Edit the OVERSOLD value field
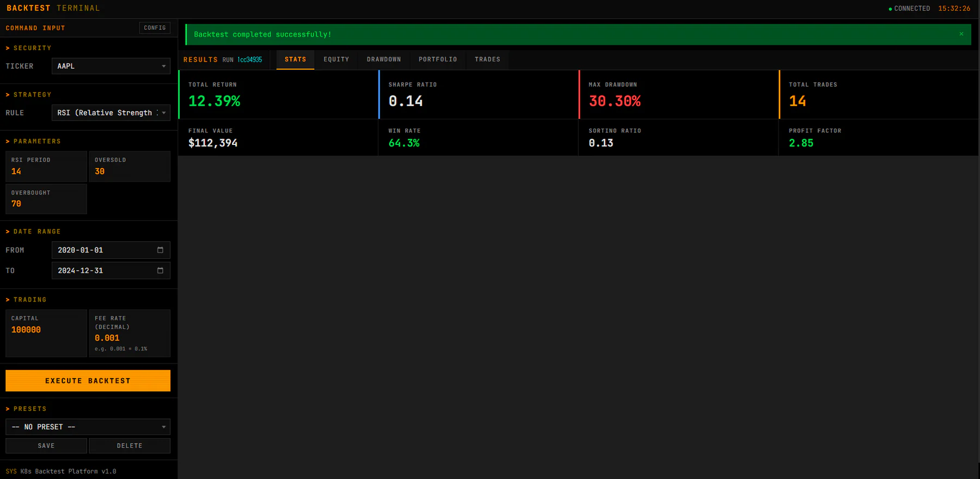Image resolution: width=980 pixels, height=479 pixels. 130,171
